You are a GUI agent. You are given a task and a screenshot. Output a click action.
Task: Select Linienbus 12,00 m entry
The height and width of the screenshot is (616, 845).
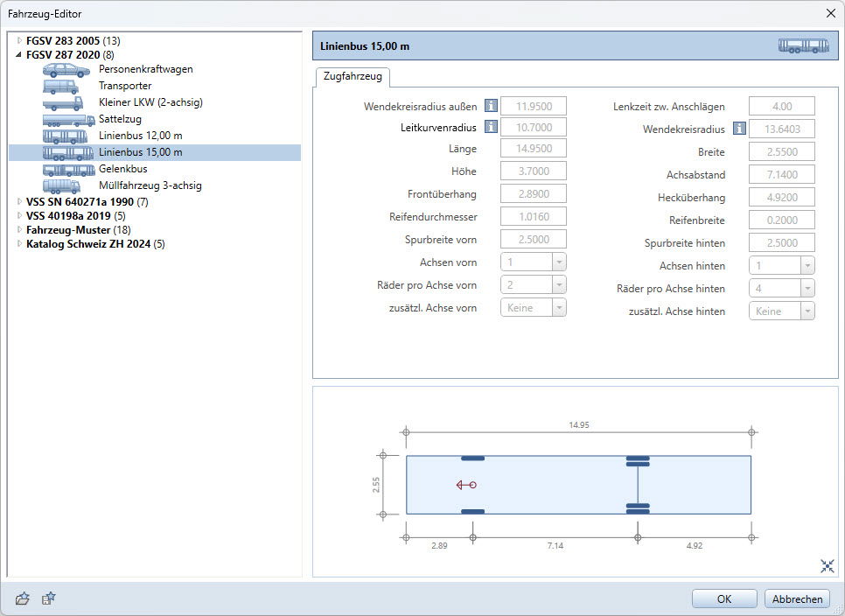tap(141, 136)
